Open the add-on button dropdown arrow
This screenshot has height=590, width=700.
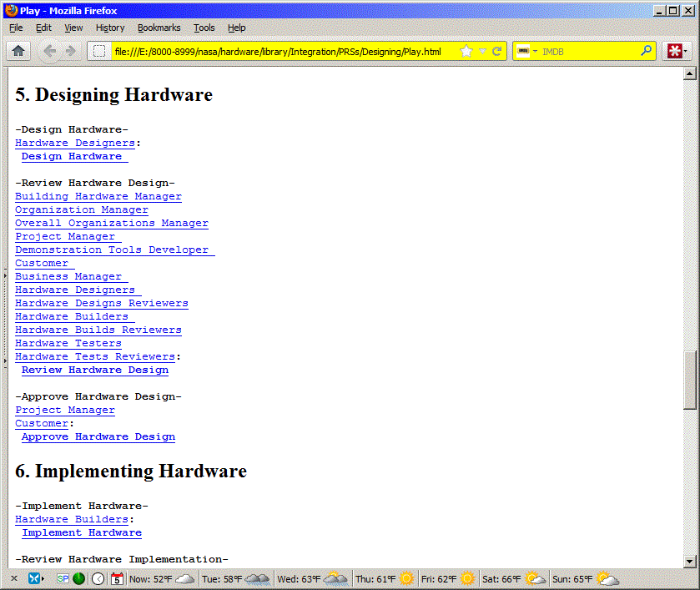[686, 52]
